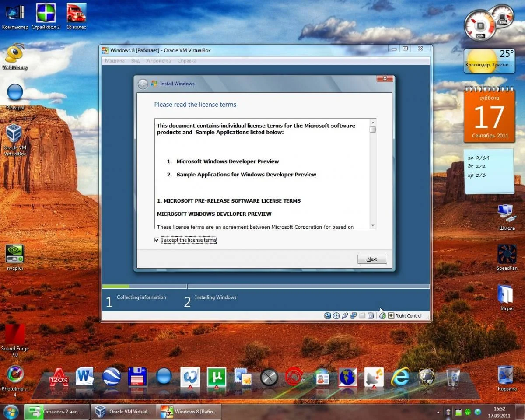Open the Plawipal desktop icon
The width and height of the screenshot is (525, 420).
point(15,97)
